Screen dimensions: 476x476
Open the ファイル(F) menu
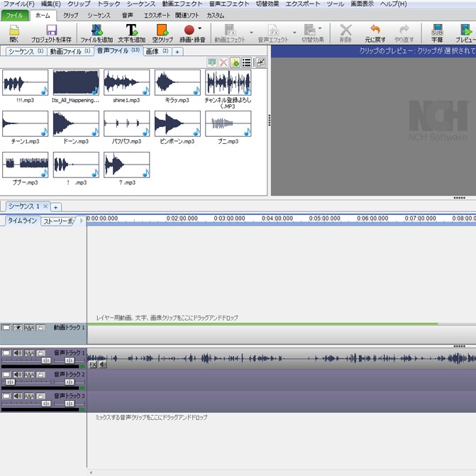pos(19,4)
